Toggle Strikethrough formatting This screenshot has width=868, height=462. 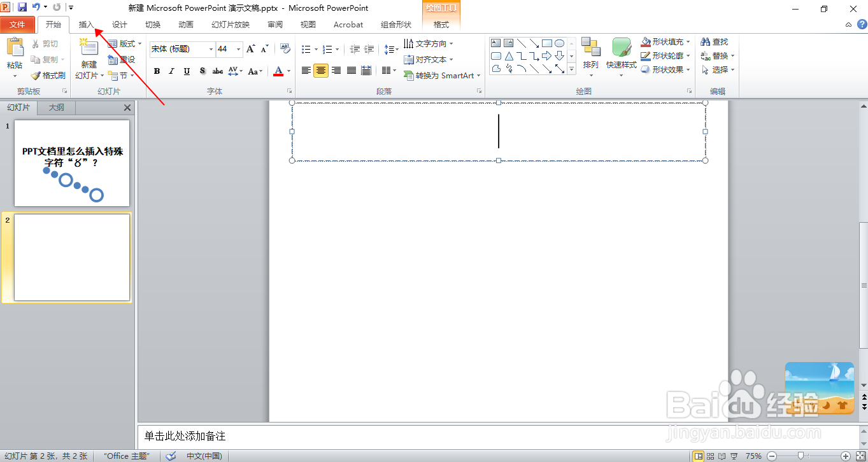click(x=218, y=71)
